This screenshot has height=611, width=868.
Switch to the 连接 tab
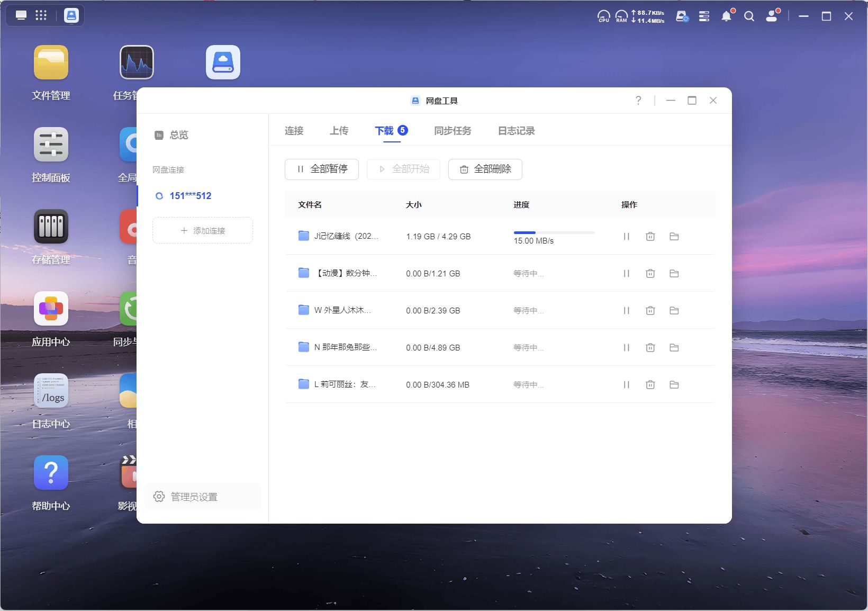294,131
